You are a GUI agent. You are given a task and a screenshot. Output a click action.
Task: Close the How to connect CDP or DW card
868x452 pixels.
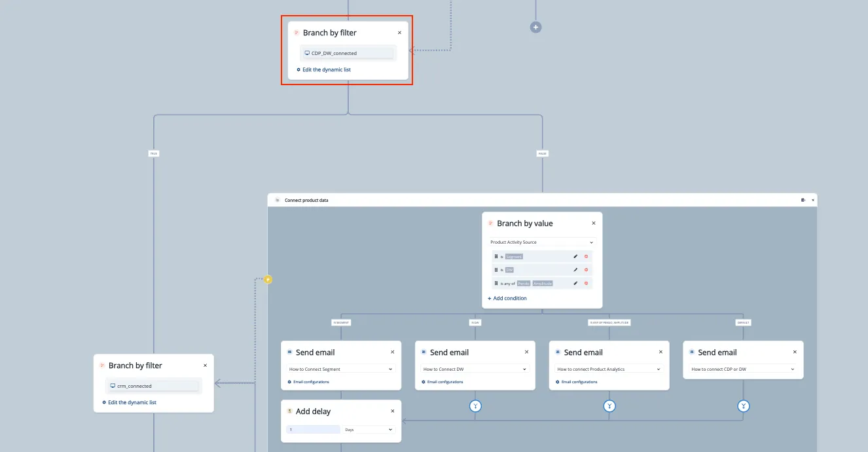[x=795, y=352]
